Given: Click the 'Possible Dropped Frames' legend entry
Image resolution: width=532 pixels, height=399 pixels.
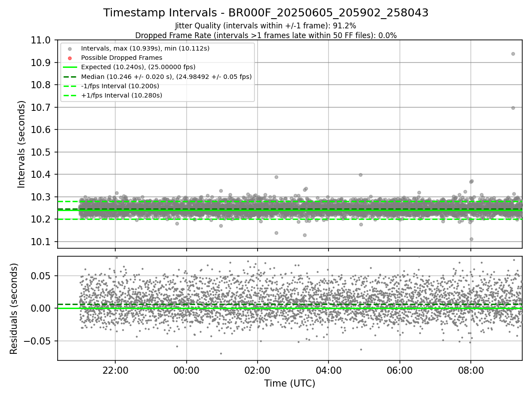Looking at the screenshot, I should pyautogui.click(x=121, y=58).
